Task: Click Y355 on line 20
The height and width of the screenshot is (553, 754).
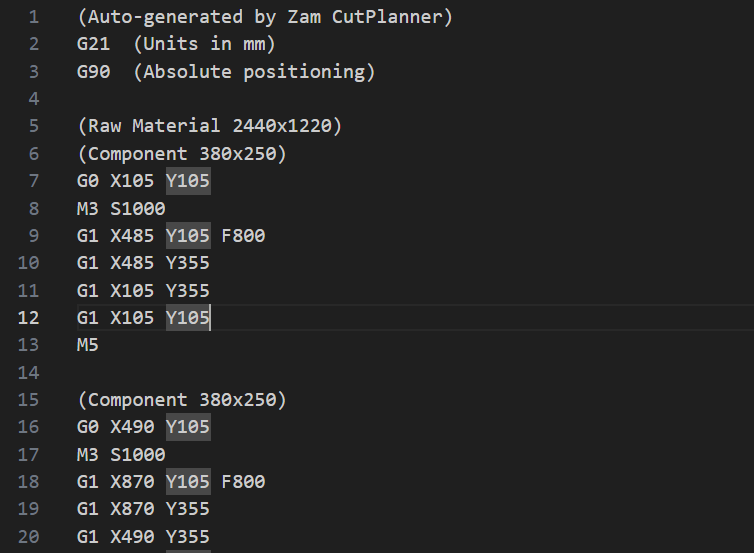Action: coord(188,536)
